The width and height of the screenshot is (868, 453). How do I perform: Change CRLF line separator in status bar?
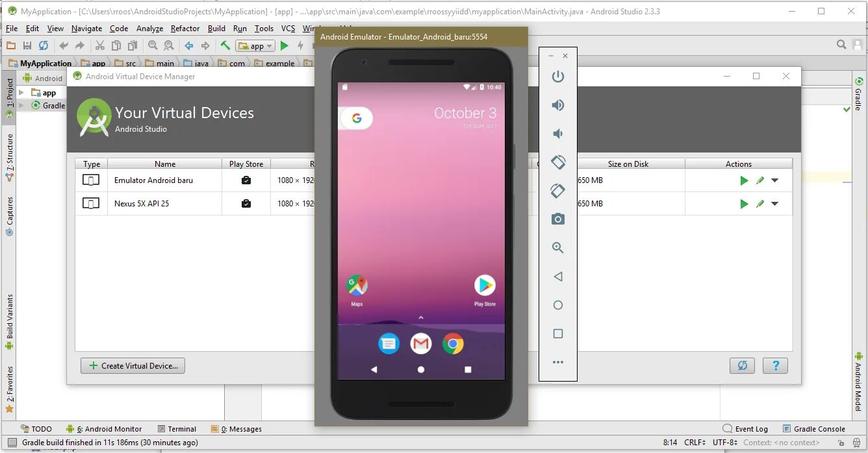pyautogui.click(x=695, y=443)
